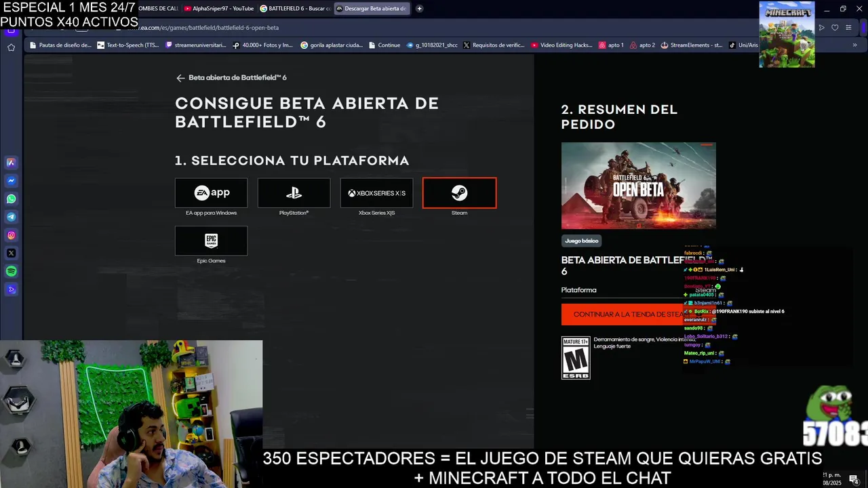Viewport: 868px width, 488px height.
Task: Open the 'apto 1' Airbnb bookmark
Action: pyautogui.click(x=611, y=45)
